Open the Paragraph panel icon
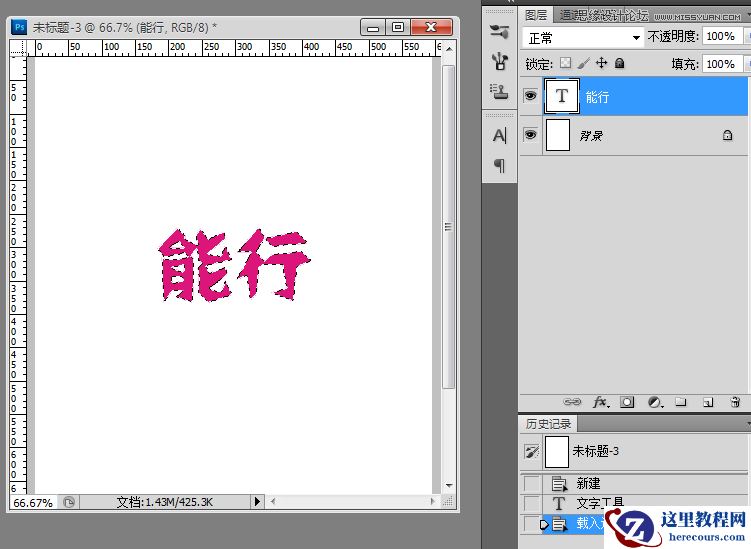This screenshot has height=549, width=751. click(499, 166)
